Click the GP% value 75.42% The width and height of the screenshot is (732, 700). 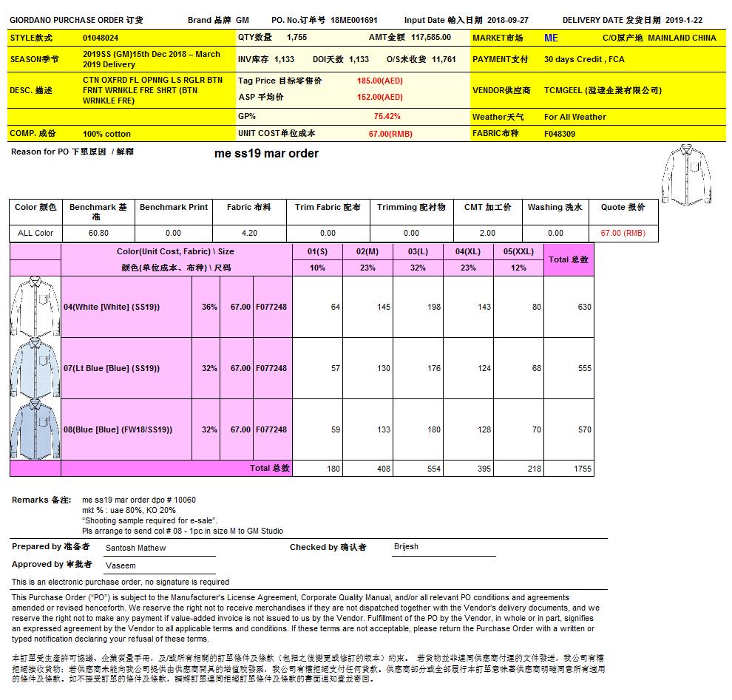pos(387,116)
